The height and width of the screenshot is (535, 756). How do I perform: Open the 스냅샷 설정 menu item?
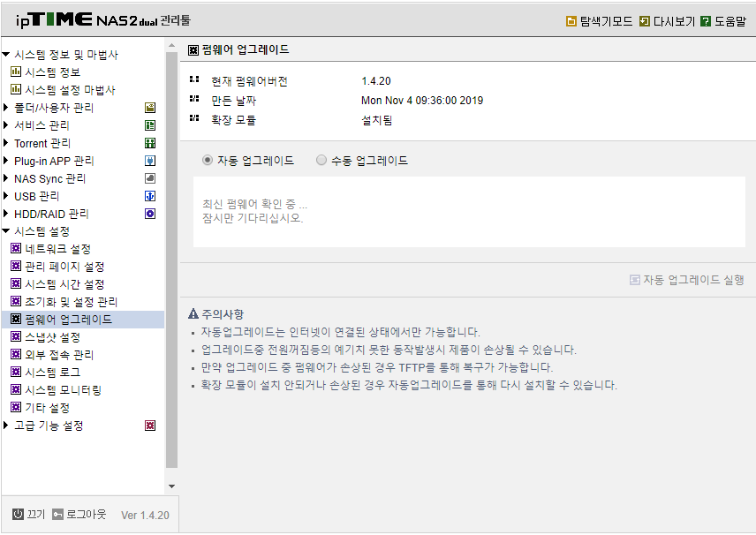pyautogui.click(x=53, y=337)
